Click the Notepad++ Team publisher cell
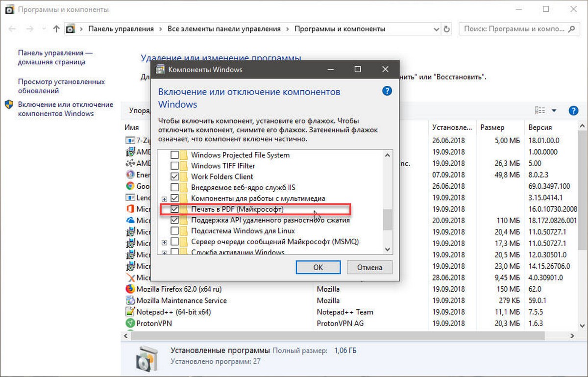The height and width of the screenshot is (377, 588). 345,312
